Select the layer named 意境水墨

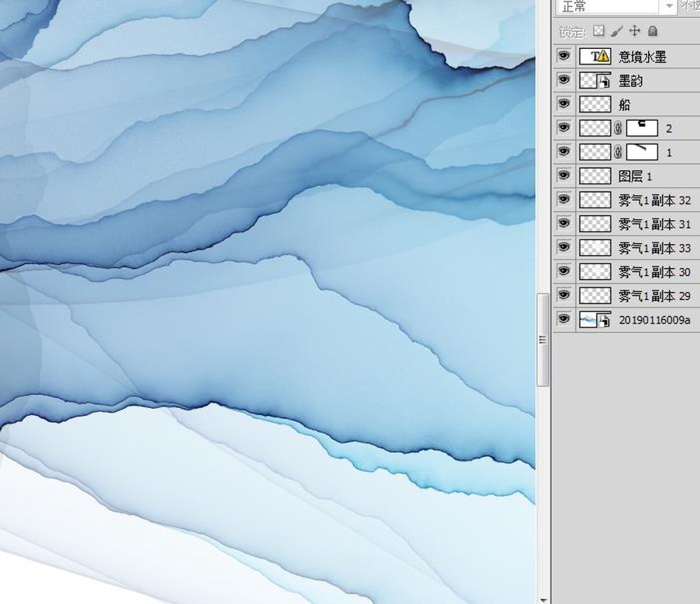click(x=642, y=57)
